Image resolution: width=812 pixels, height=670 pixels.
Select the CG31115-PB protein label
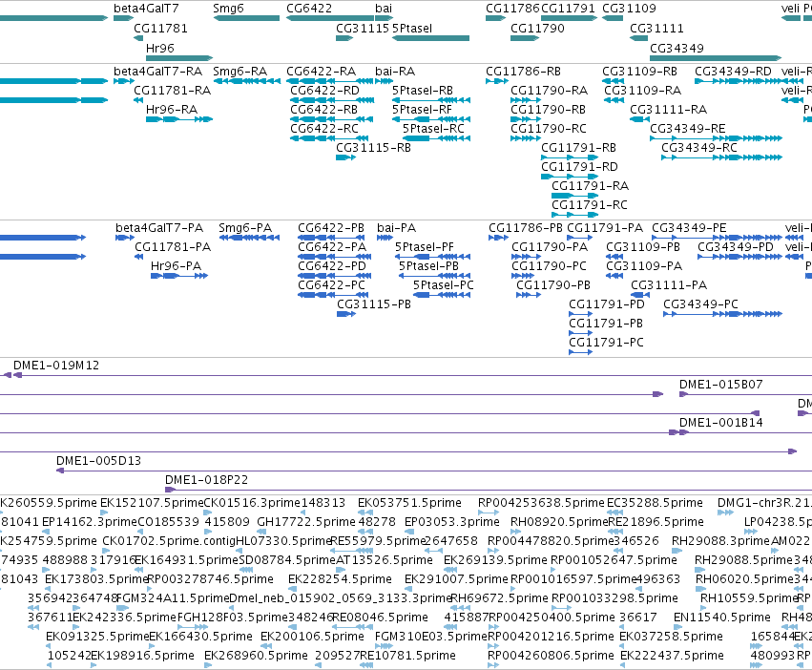374,304
